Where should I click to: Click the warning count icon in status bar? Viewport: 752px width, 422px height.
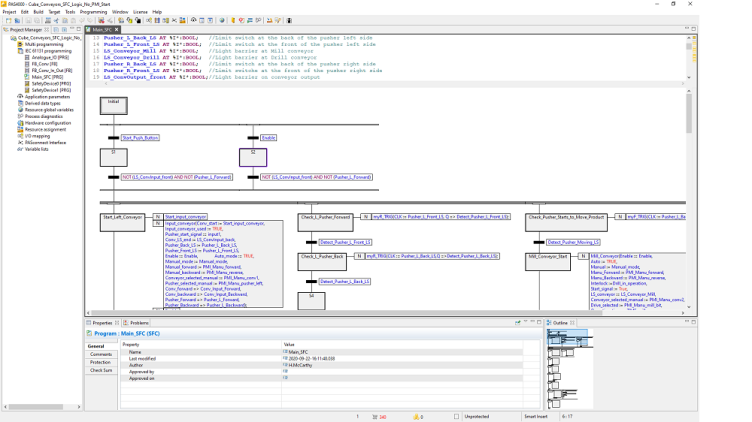click(x=413, y=416)
